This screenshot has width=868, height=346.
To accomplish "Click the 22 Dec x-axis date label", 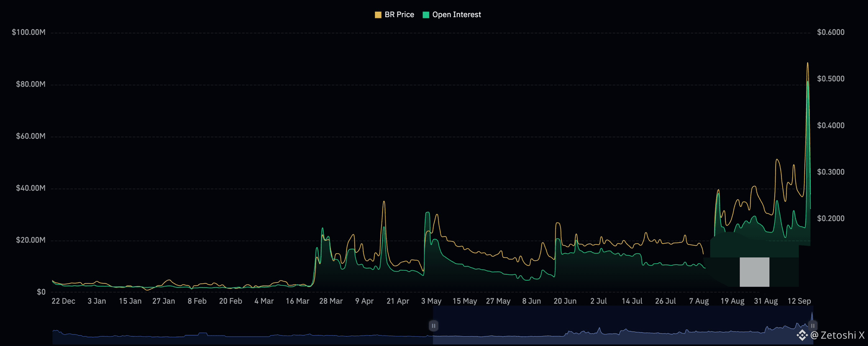I will click(63, 301).
